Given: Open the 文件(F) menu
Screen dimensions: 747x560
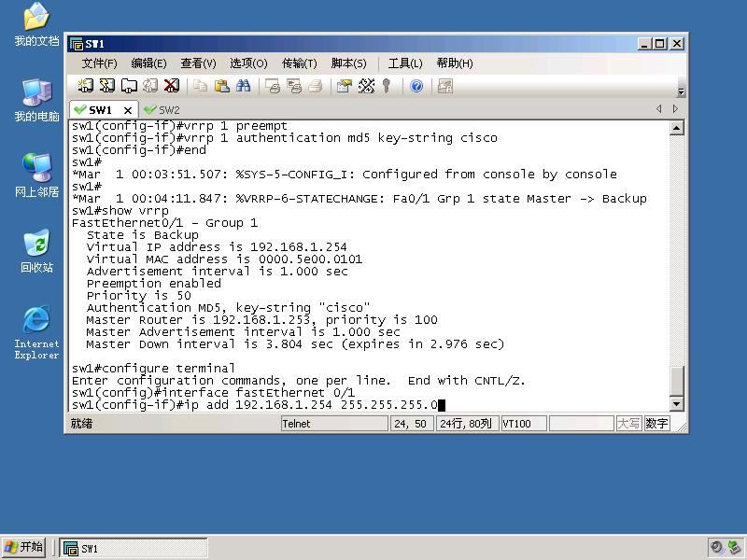Looking at the screenshot, I should pyautogui.click(x=99, y=63).
